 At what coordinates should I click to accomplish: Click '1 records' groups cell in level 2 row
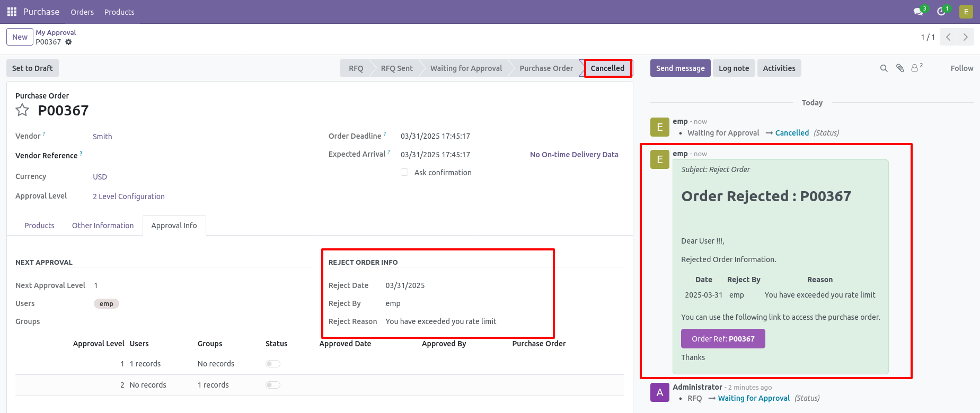tap(213, 385)
